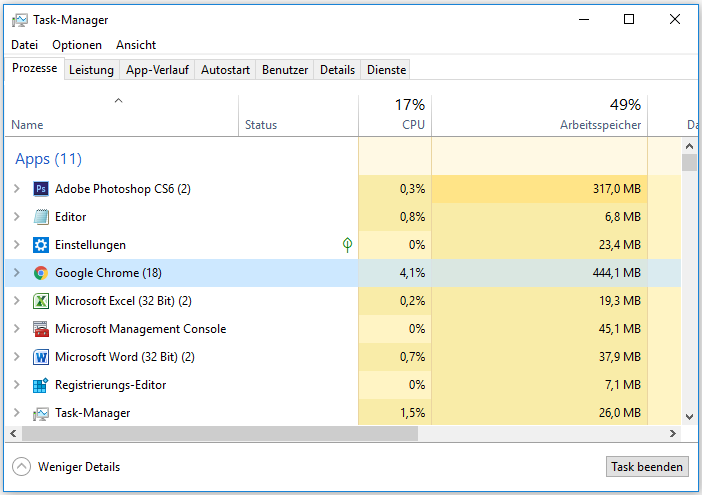This screenshot has height=495, width=702.
Task: Switch to the Benutzer tab
Action: tap(285, 70)
